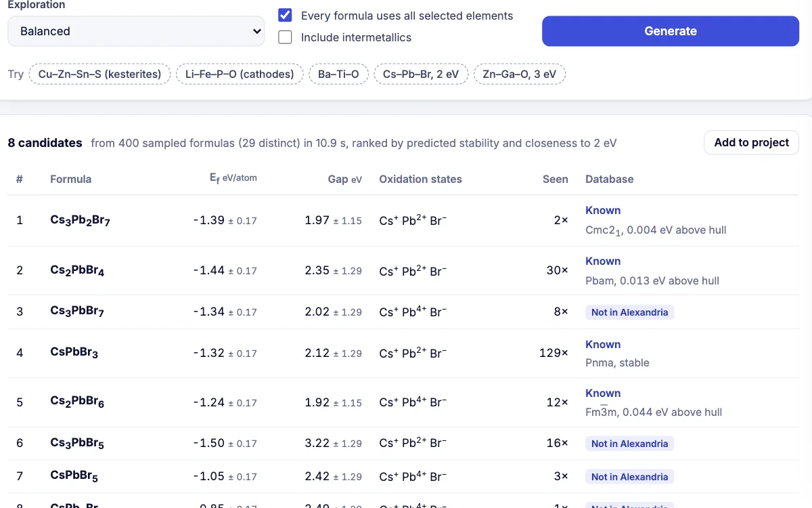Click the Seen column header
Screen dimensions: 812x508
point(556,179)
